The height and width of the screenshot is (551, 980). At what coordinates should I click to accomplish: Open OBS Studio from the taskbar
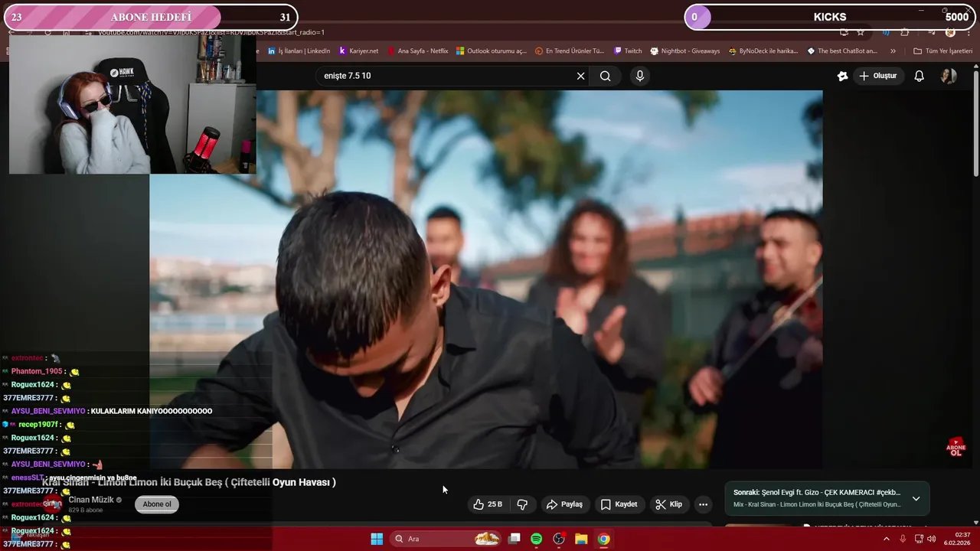(559, 539)
